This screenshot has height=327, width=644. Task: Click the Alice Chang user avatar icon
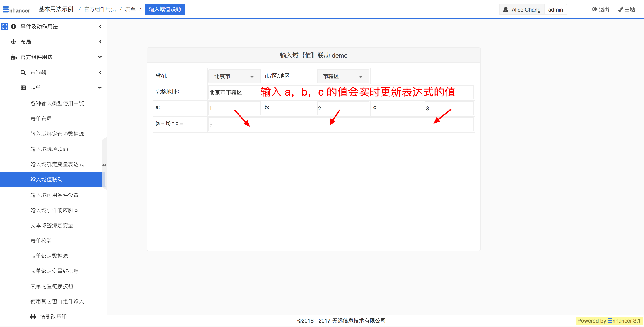coord(506,9)
